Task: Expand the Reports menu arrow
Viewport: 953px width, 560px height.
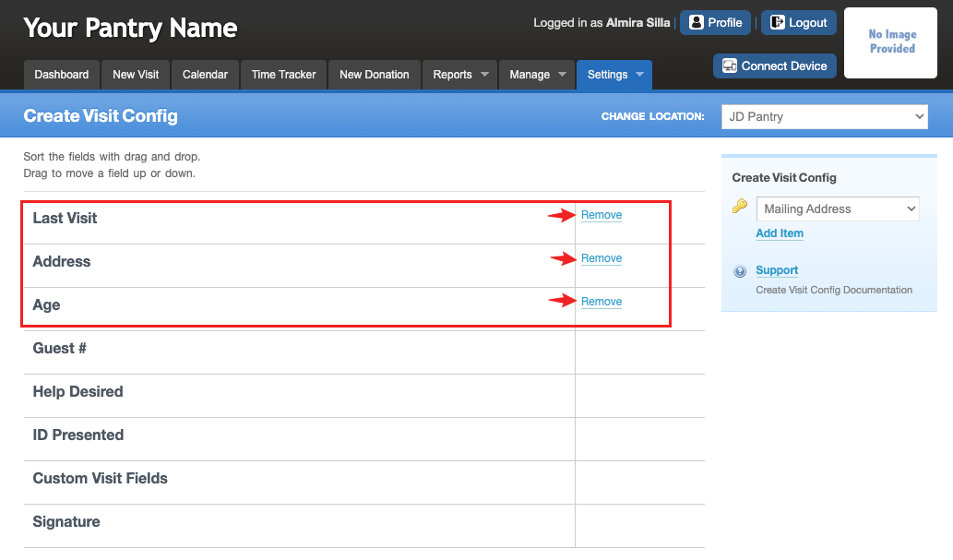Action: [484, 74]
